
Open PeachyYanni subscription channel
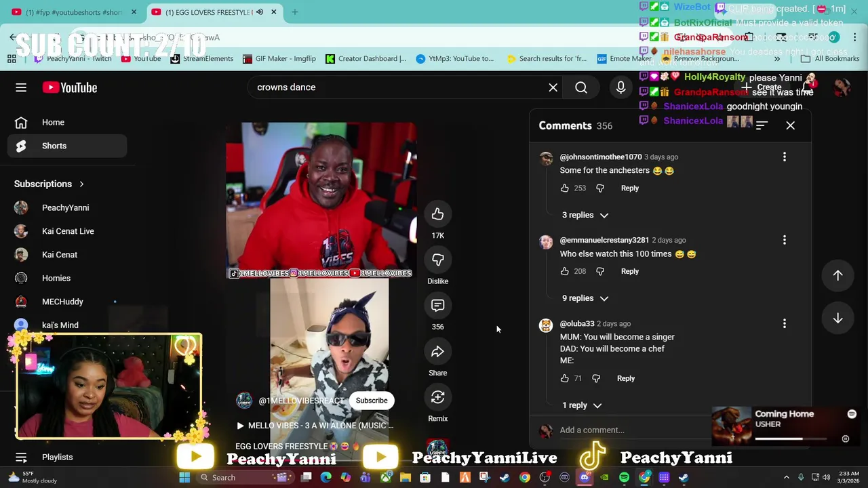(x=66, y=208)
